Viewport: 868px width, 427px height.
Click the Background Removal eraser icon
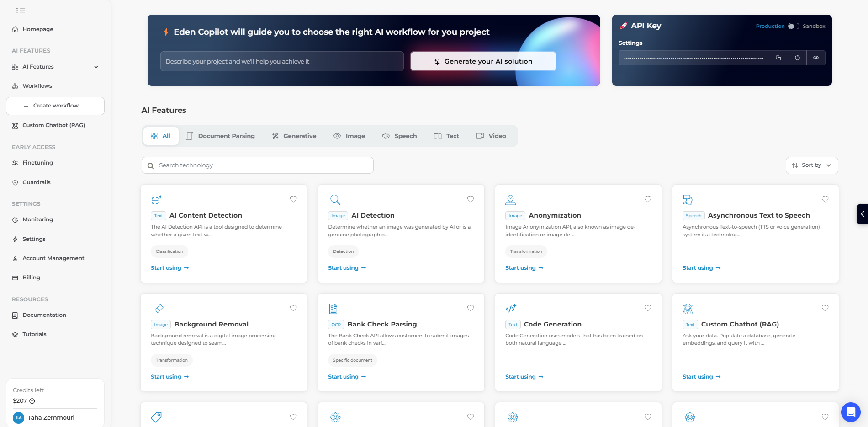158,309
